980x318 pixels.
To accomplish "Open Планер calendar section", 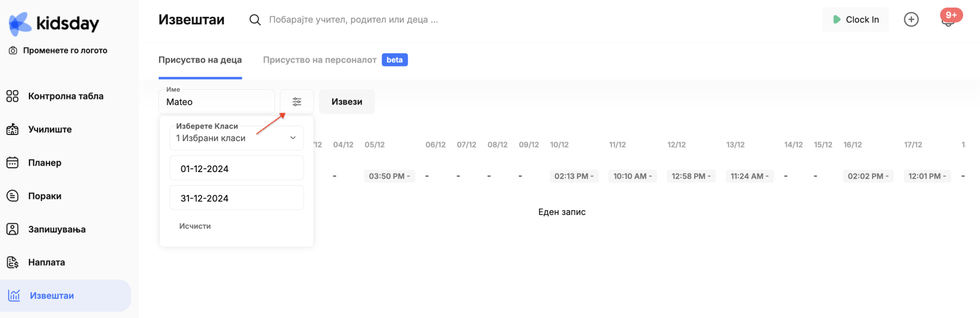I will (45, 163).
